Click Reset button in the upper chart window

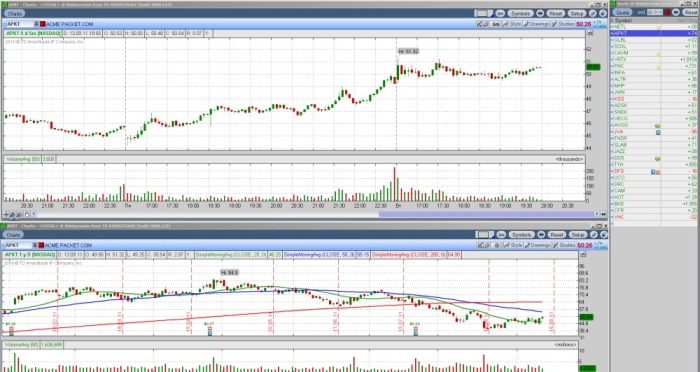[555, 13]
